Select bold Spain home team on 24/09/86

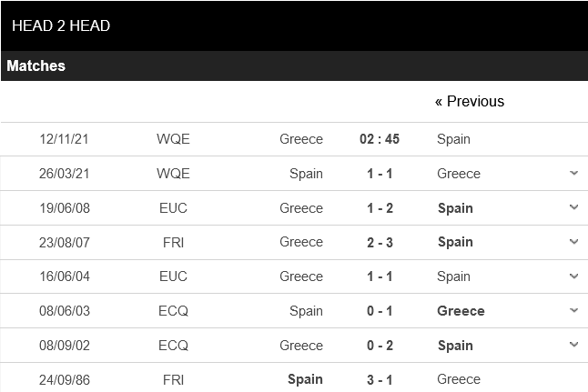305,379
